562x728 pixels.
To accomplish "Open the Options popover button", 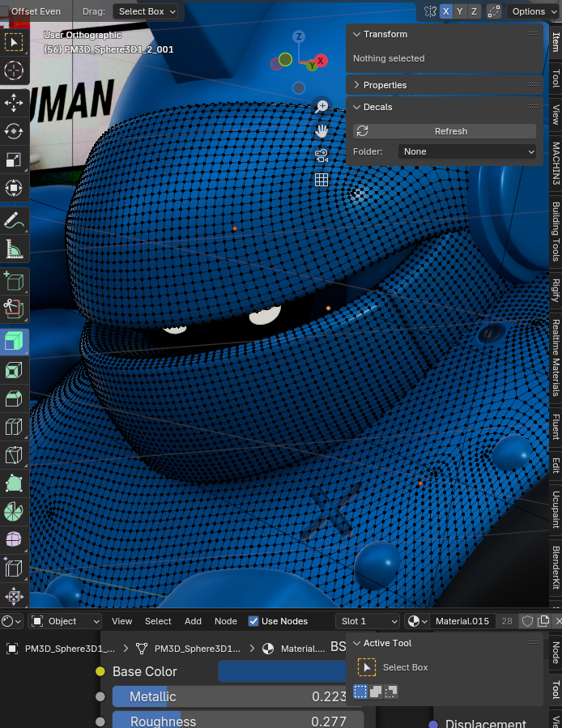I will (x=533, y=11).
